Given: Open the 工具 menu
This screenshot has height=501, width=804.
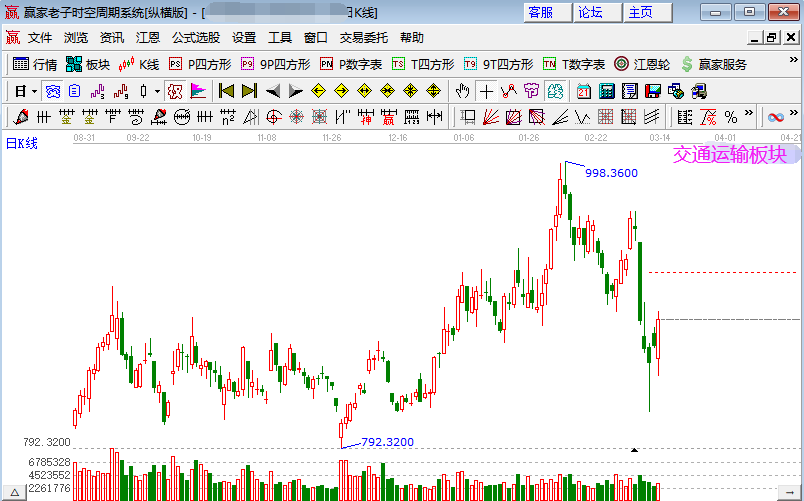Looking at the screenshot, I should [x=279, y=37].
